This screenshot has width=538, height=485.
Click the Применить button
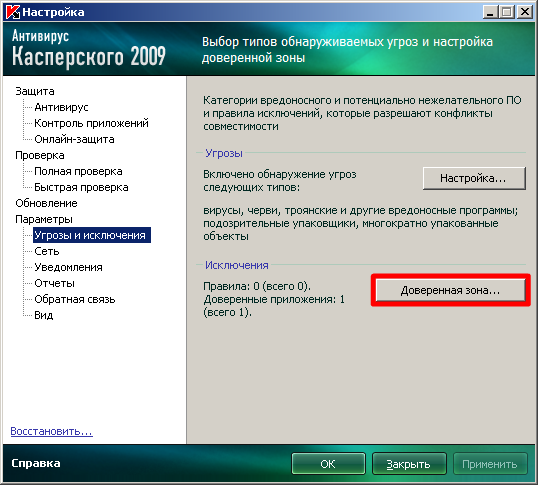click(x=490, y=464)
